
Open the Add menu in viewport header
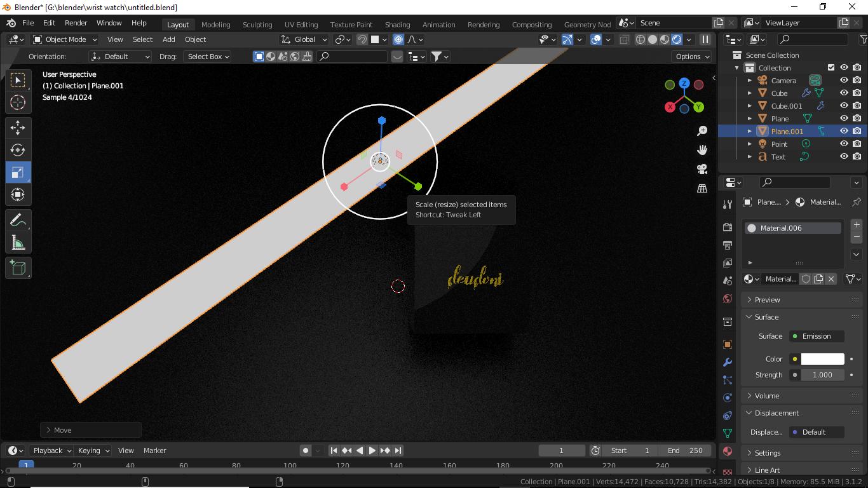click(168, 39)
